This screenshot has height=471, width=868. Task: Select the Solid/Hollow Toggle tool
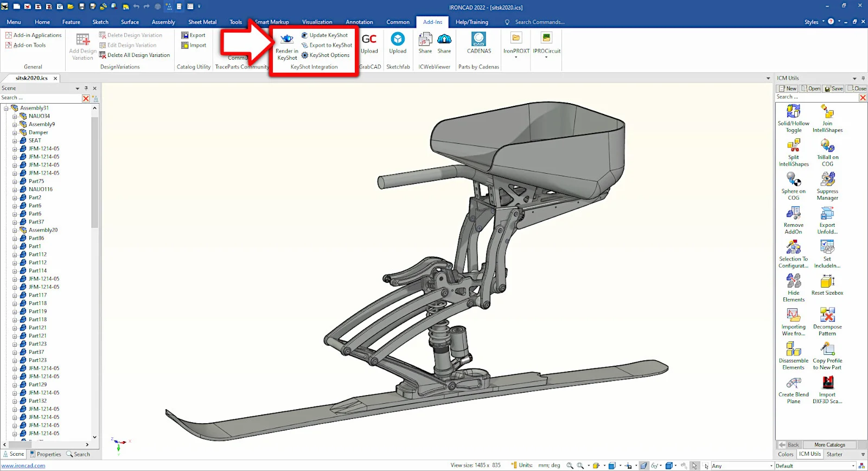click(x=793, y=112)
